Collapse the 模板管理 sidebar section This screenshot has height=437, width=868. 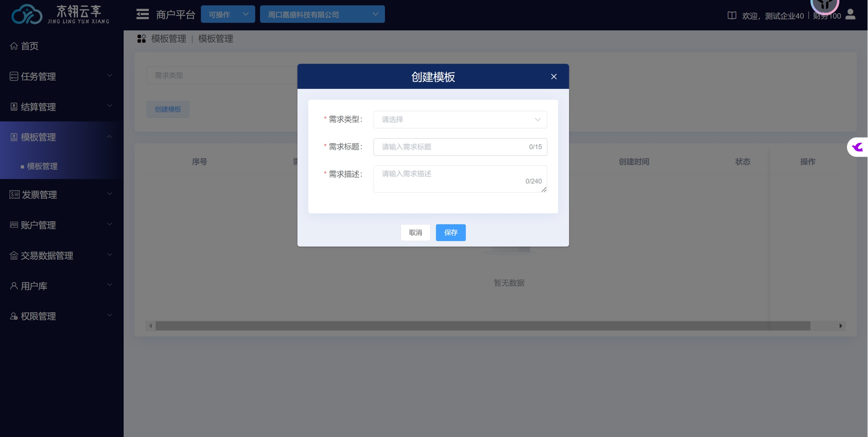click(61, 137)
